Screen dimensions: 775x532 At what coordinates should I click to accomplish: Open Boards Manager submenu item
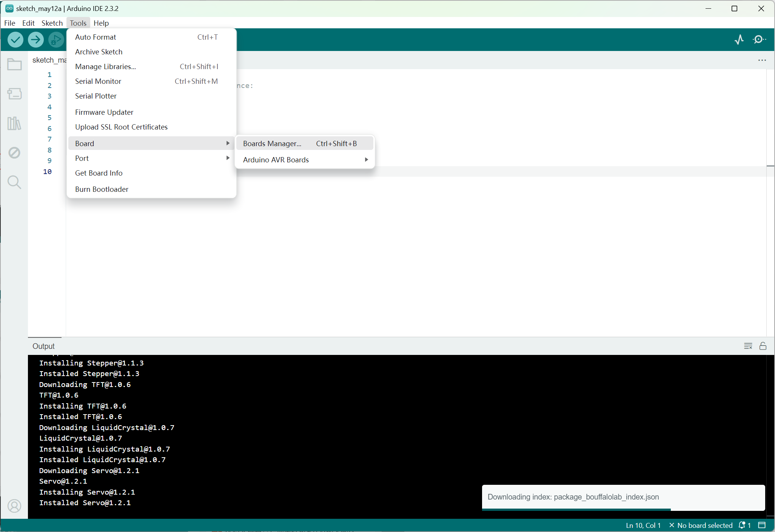273,143
